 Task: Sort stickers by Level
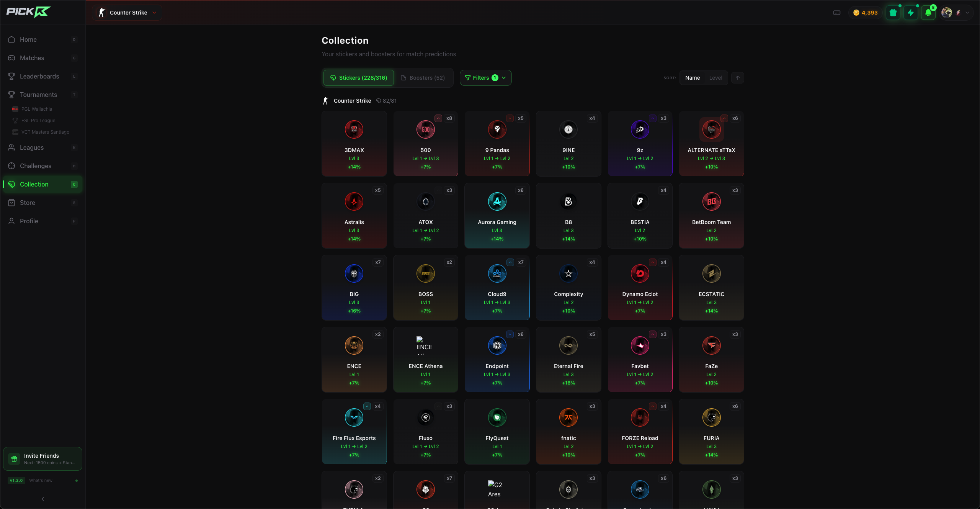tap(715, 78)
